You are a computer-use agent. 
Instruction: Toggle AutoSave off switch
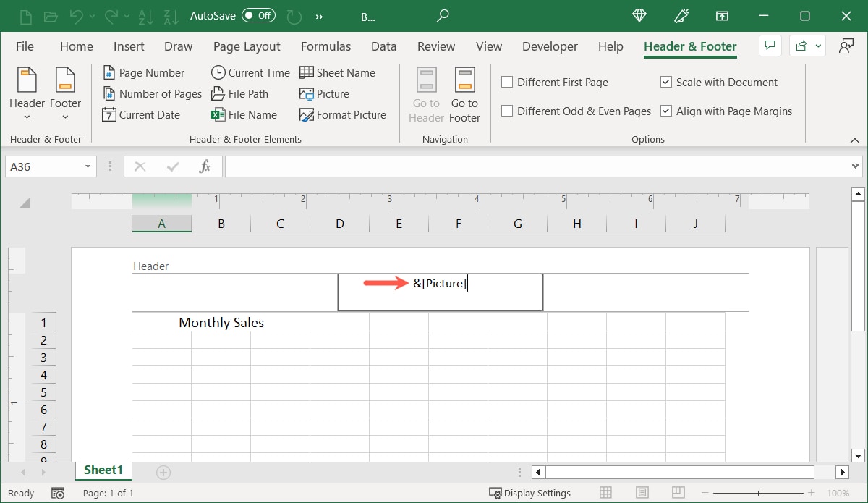point(258,15)
